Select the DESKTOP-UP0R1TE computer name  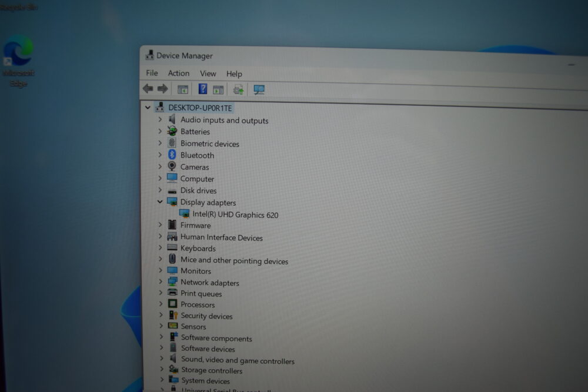click(x=200, y=108)
